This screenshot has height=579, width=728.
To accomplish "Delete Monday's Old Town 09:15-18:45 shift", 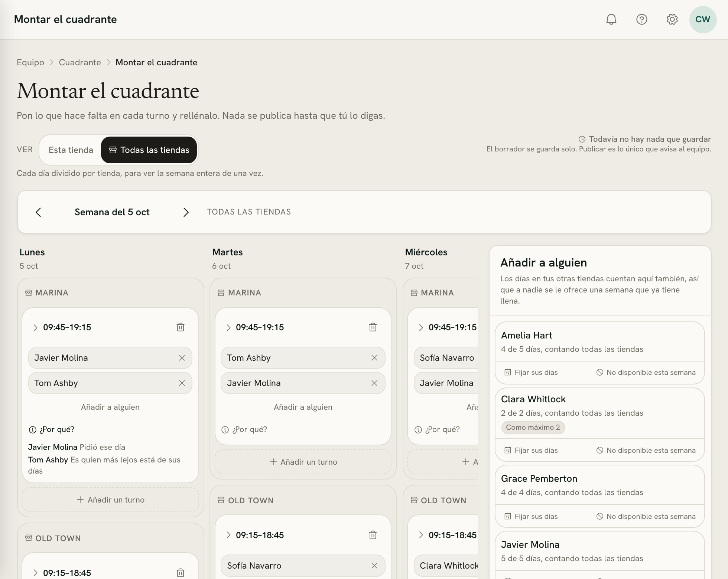I will (181, 573).
